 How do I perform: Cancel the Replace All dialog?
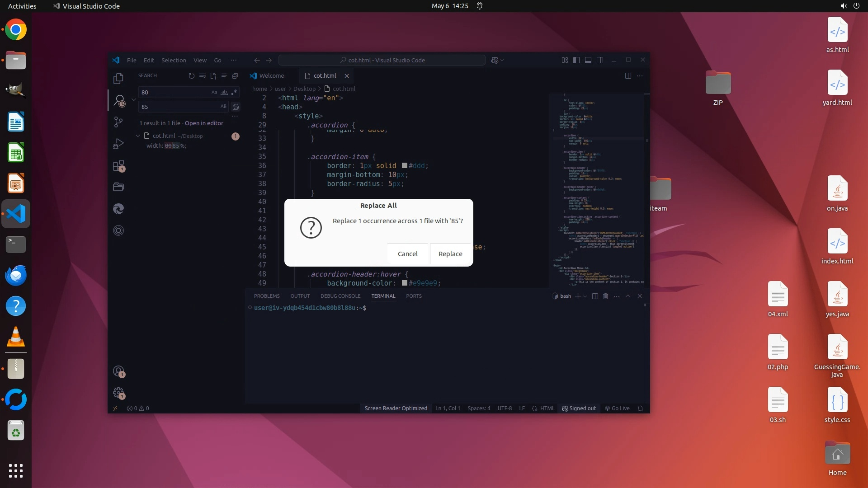tap(407, 254)
